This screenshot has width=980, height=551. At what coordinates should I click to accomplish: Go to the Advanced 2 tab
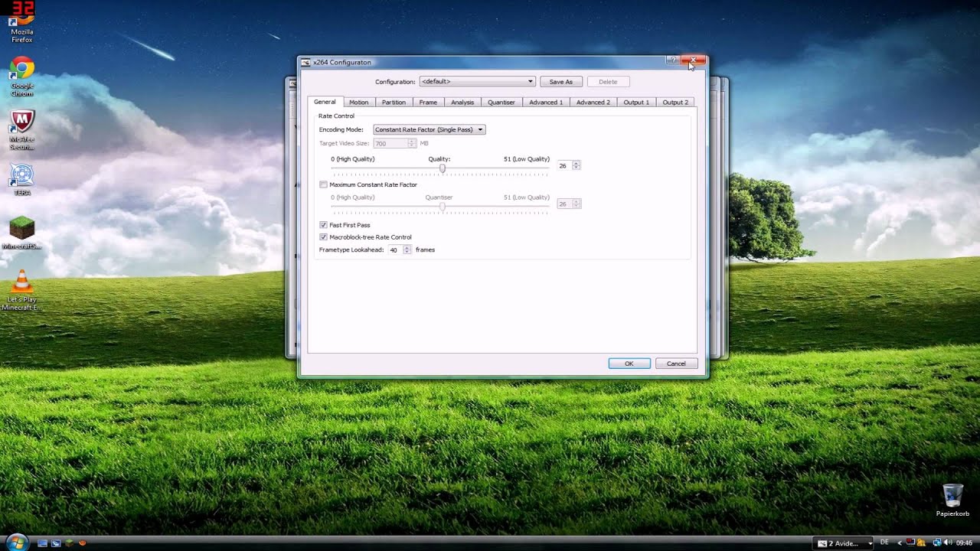pos(593,102)
